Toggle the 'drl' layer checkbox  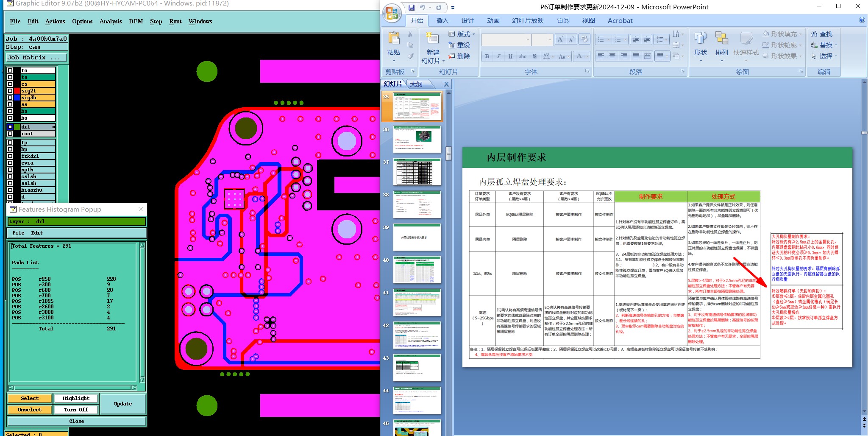(10, 127)
